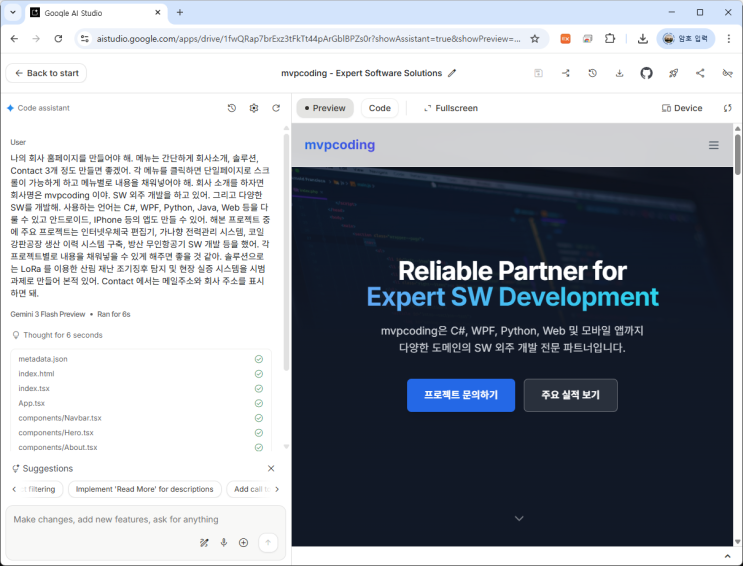Toggle the Device preview option
The width and height of the screenshot is (743, 566).
click(x=682, y=108)
